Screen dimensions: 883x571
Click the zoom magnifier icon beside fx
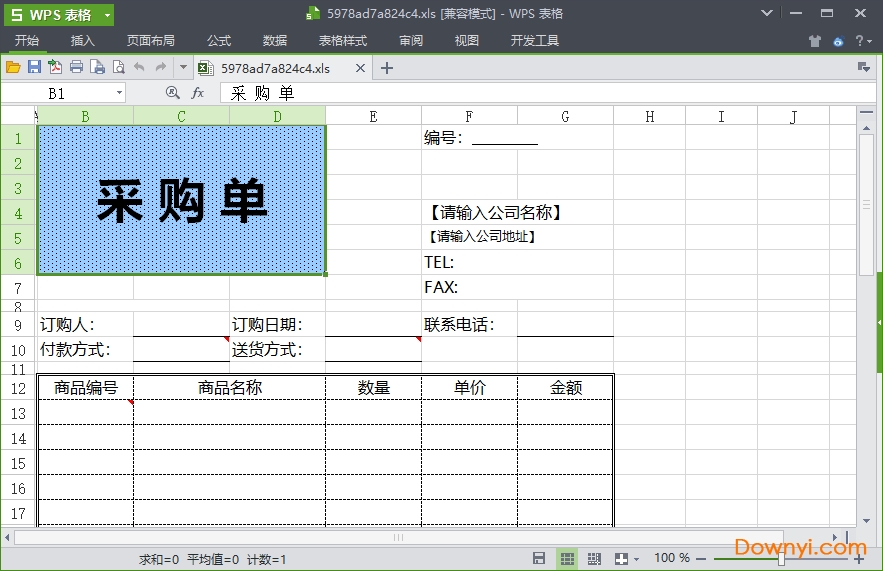pos(173,93)
